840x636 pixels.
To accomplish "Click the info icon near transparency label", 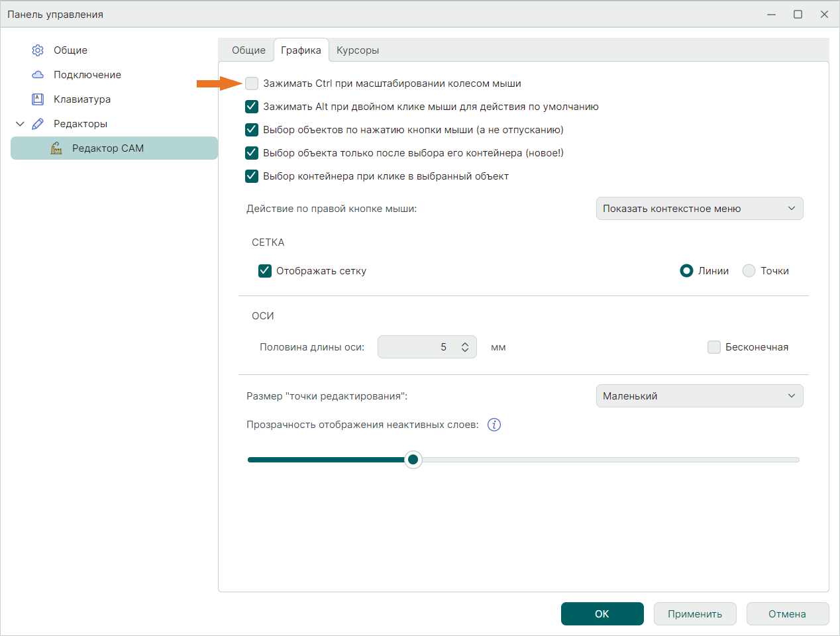I will (x=494, y=425).
